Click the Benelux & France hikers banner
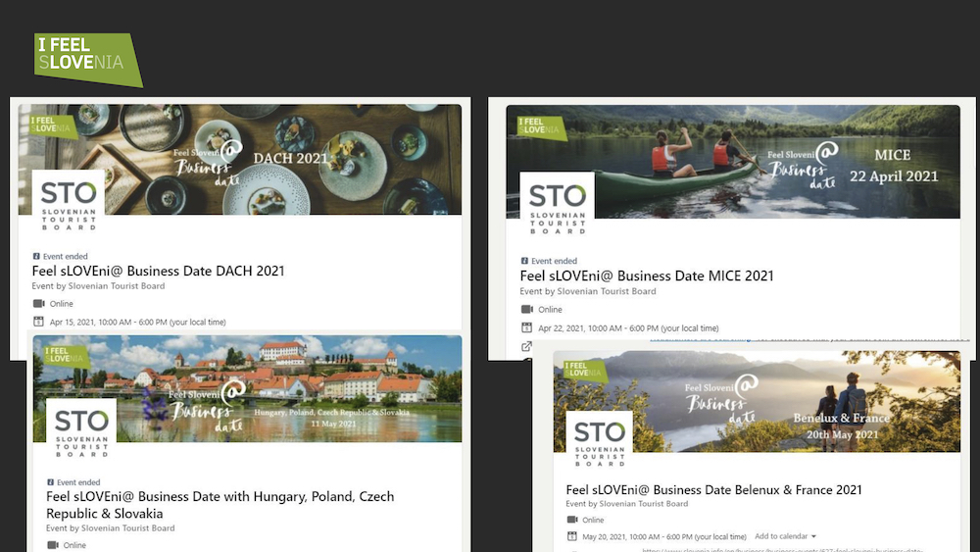The height and width of the screenshot is (552, 980). click(x=757, y=401)
